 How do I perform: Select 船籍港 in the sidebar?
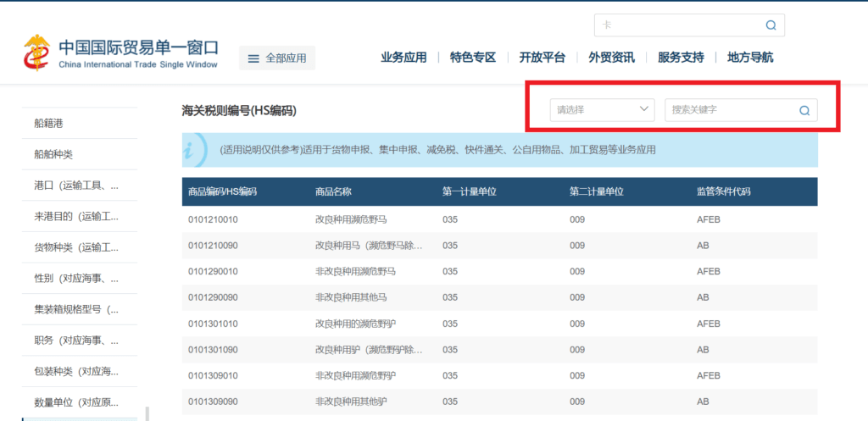80,124
